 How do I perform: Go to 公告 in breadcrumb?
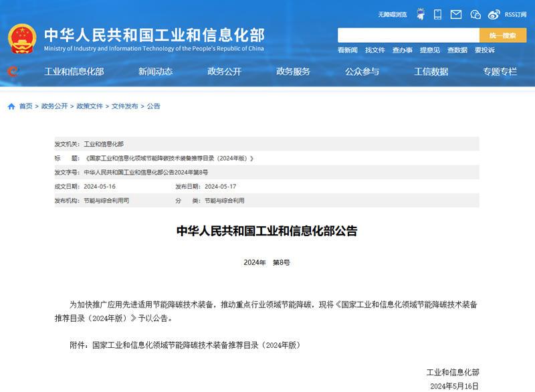coord(153,106)
